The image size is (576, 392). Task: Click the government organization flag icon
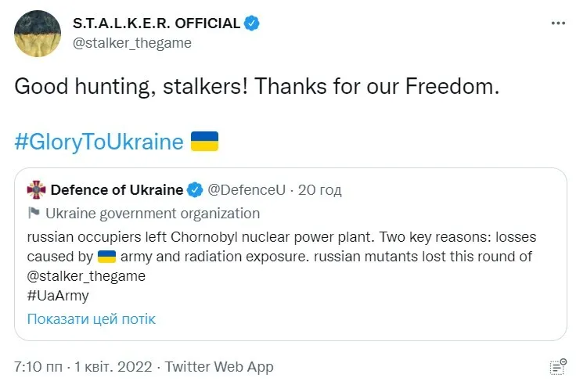(x=34, y=213)
